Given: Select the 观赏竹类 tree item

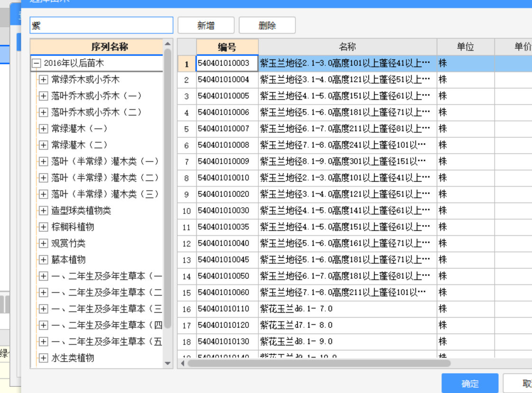Looking at the screenshot, I should pyautogui.click(x=68, y=243).
